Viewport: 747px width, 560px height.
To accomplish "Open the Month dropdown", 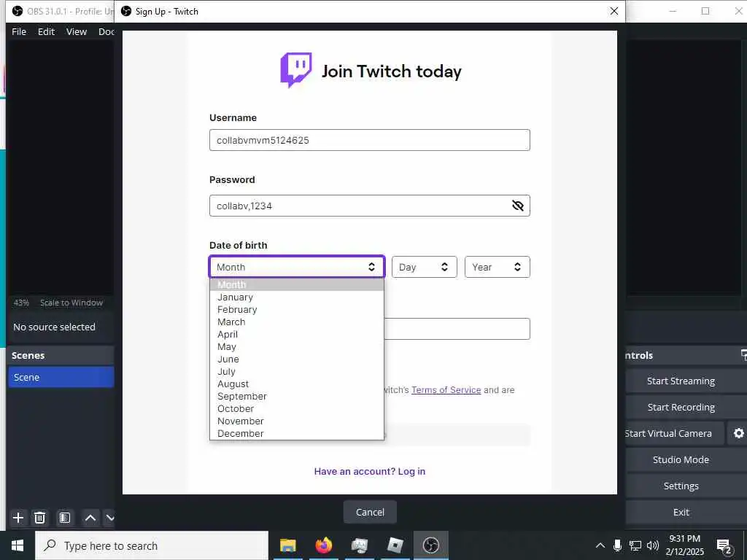I will coord(297,267).
